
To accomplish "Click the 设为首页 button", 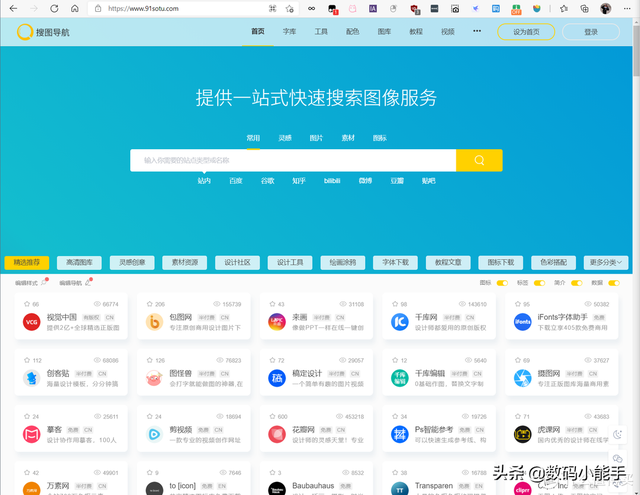I will 526,32.
